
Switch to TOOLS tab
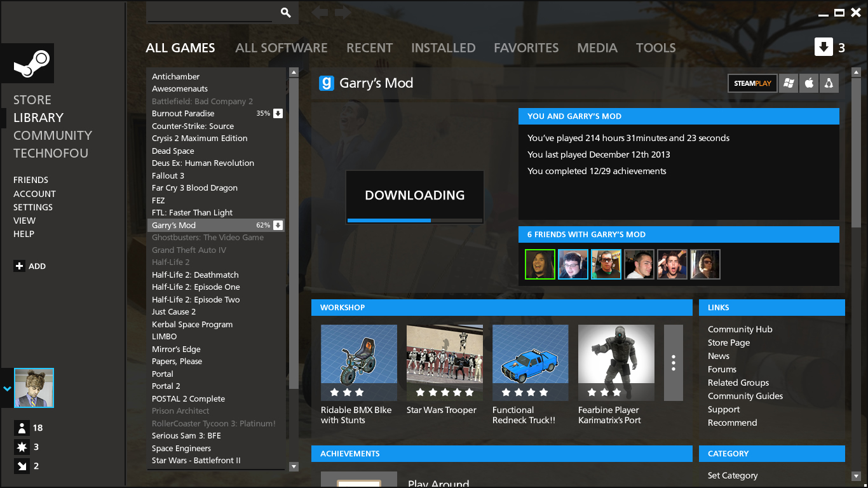(x=656, y=48)
